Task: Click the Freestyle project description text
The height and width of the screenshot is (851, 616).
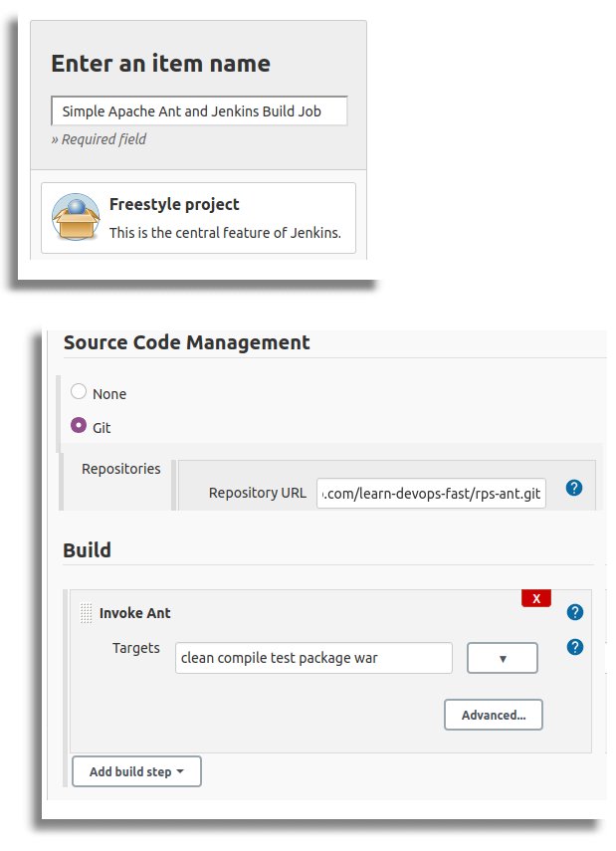Action: pyautogui.click(x=224, y=233)
